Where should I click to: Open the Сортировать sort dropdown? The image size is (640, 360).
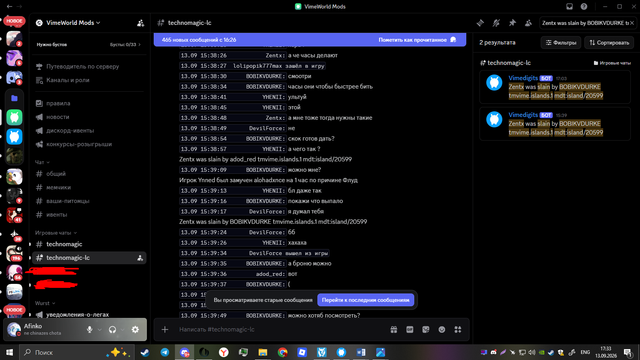609,42
